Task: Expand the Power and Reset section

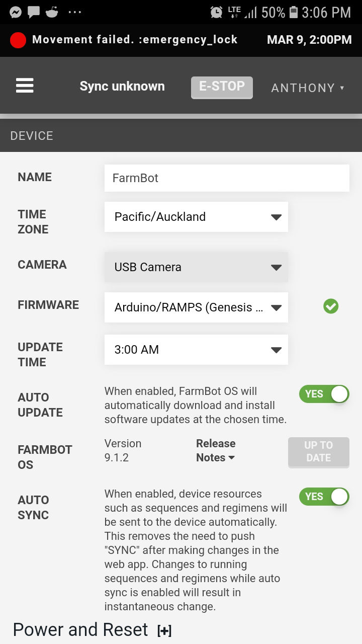Action: pyautogui.click(x=164, y=630)
